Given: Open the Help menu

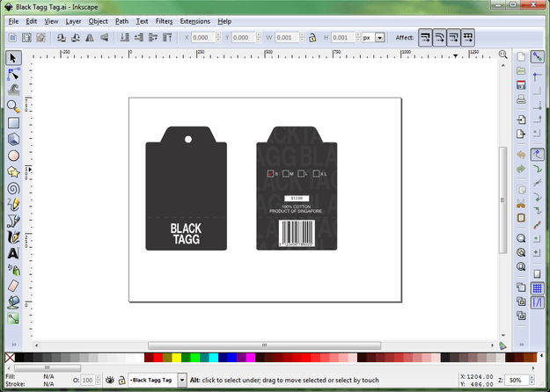Looking at the screenshot, I should pos(224,21).
